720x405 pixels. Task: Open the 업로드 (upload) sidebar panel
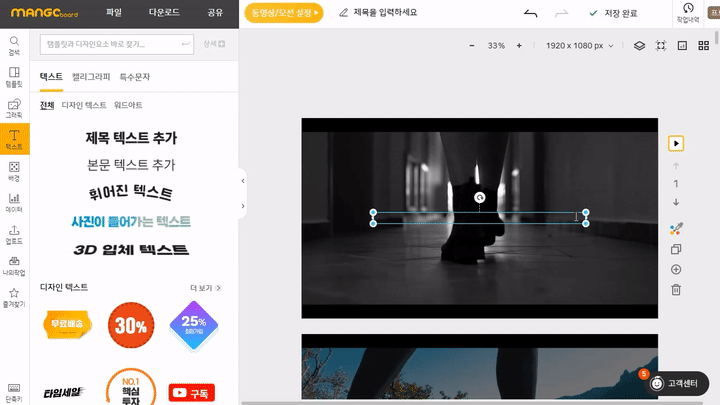coord(14,234)
